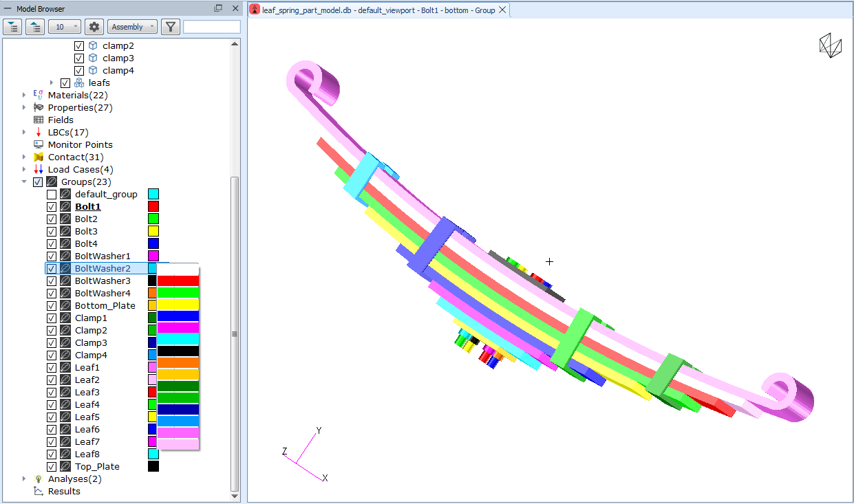854x504 pixels.
Task: Click the Leaf8 cyan color swatch
Action: click(153, 454)
